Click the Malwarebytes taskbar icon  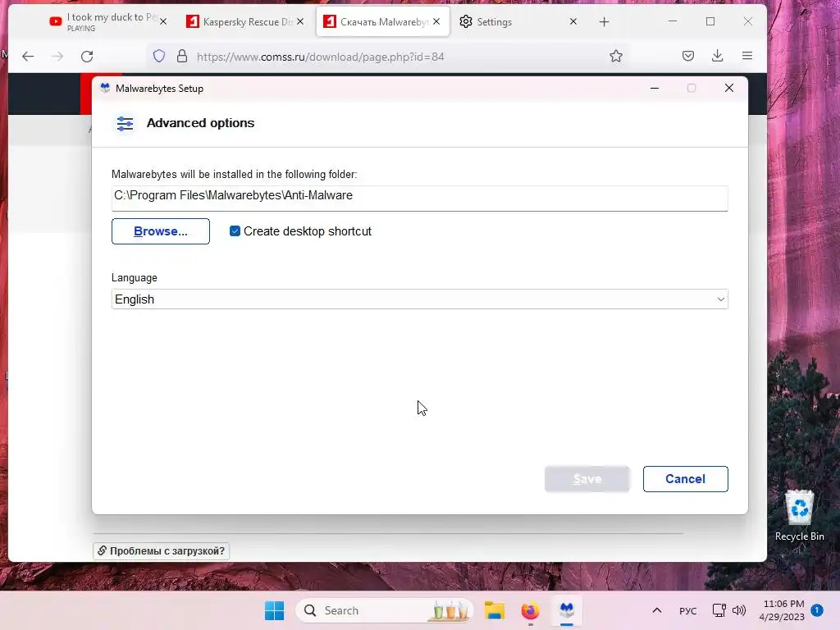pyautogui.click(x=567, y=610)
